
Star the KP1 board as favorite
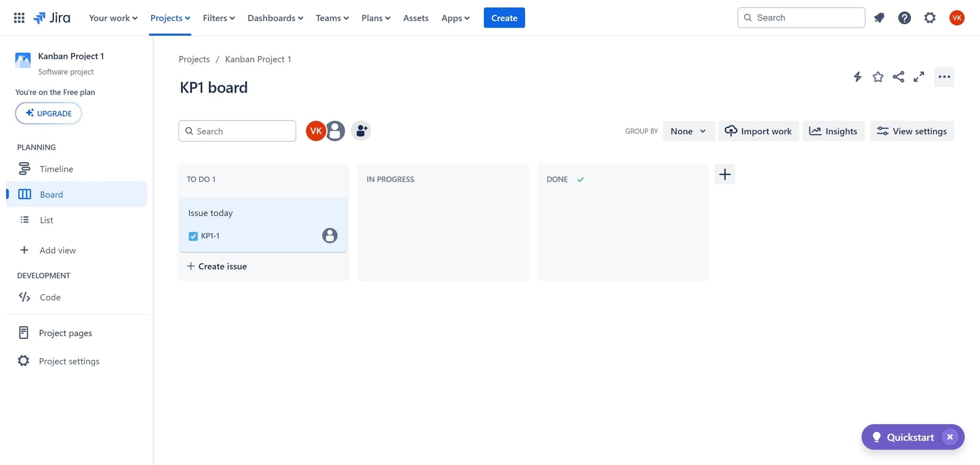(x=878, y=77)
